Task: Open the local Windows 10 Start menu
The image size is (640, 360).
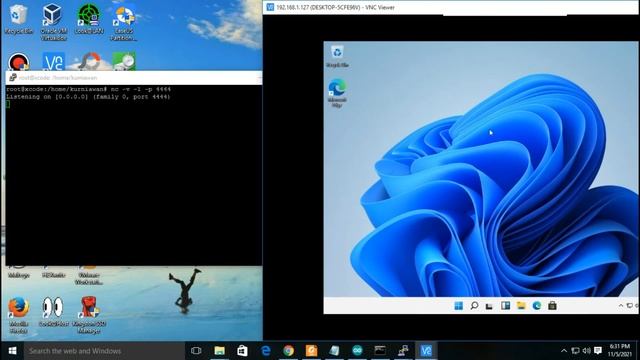Action: point(12,351)
